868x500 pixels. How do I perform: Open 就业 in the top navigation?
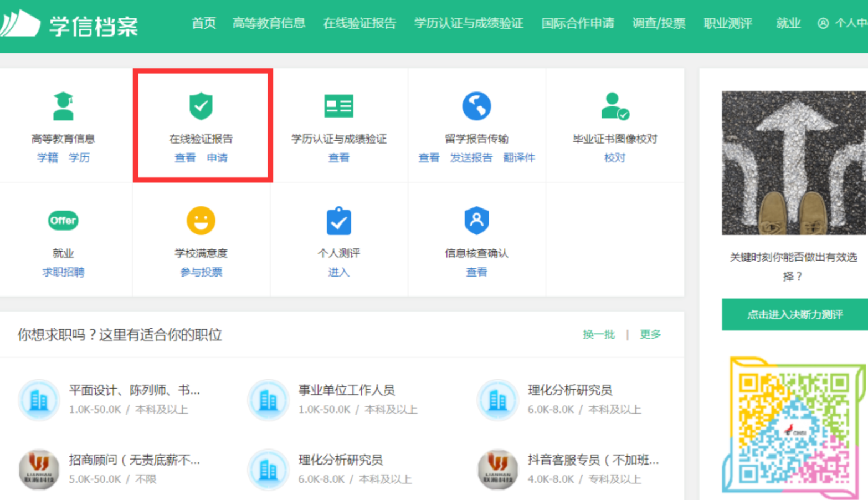pos(788,23)
